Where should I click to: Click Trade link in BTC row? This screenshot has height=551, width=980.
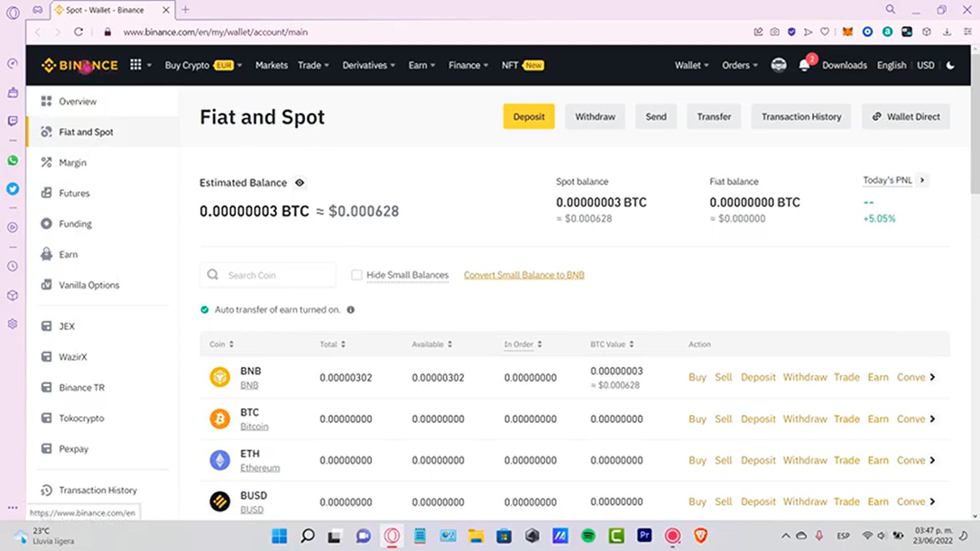click(x=847, y=419)
